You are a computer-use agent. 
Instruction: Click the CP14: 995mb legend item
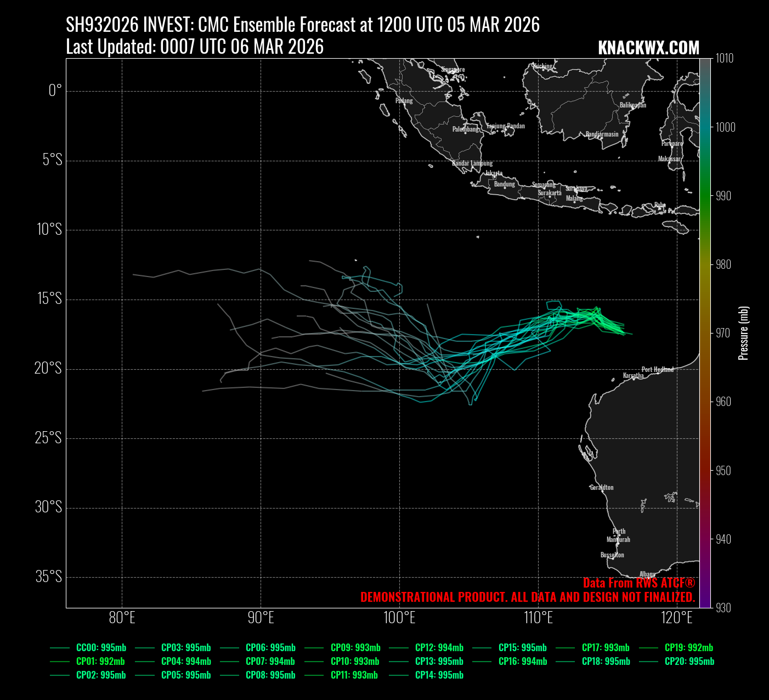(x=439, y=675)
